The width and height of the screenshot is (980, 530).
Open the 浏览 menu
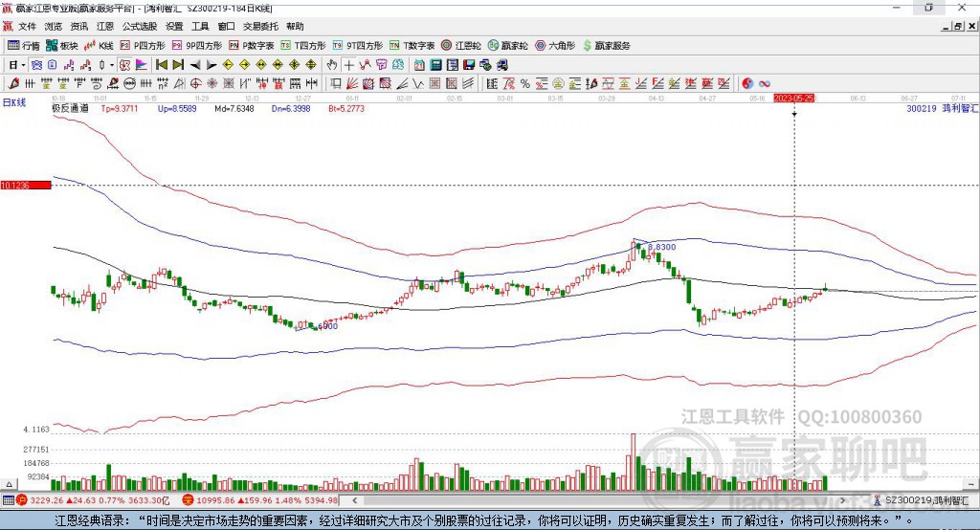[54, 26]
